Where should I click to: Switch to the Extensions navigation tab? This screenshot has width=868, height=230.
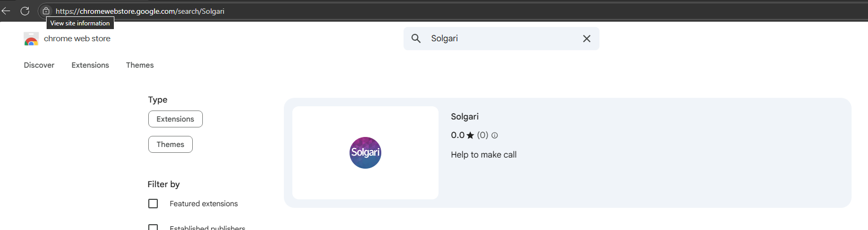click(x=90, y=65)
